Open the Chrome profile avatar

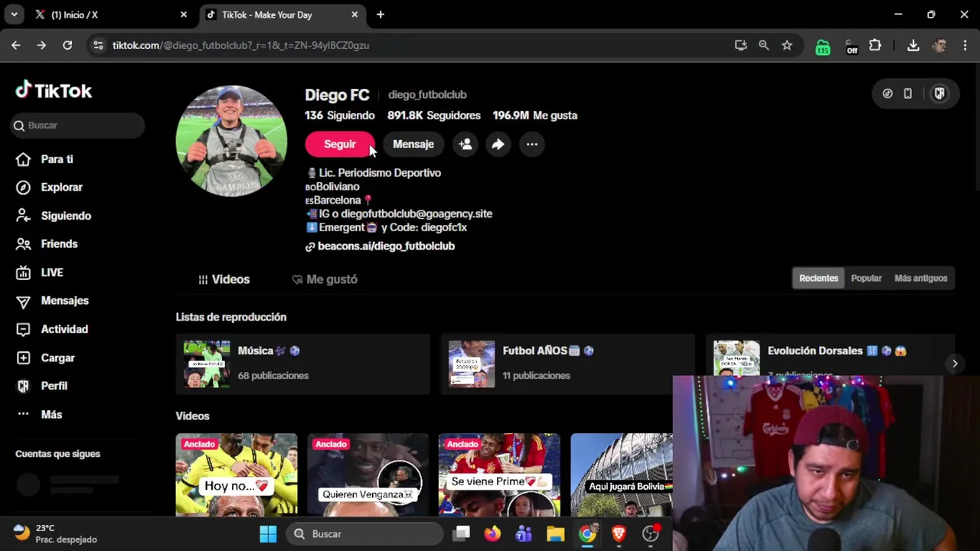(939, 45)
